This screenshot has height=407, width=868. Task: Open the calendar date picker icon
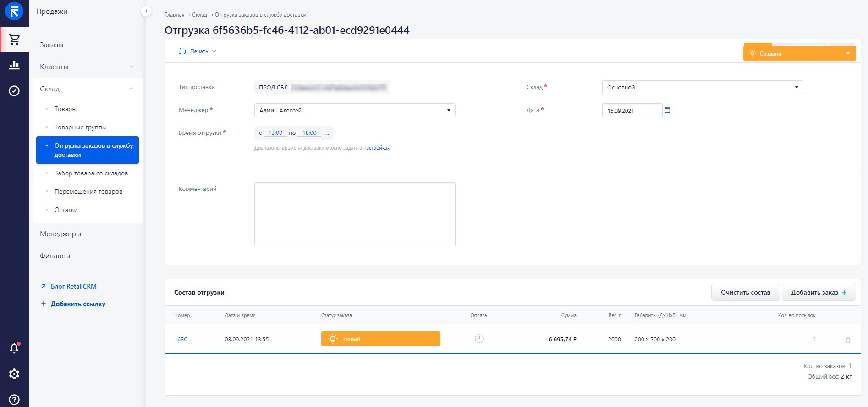(x=667, y=110)
